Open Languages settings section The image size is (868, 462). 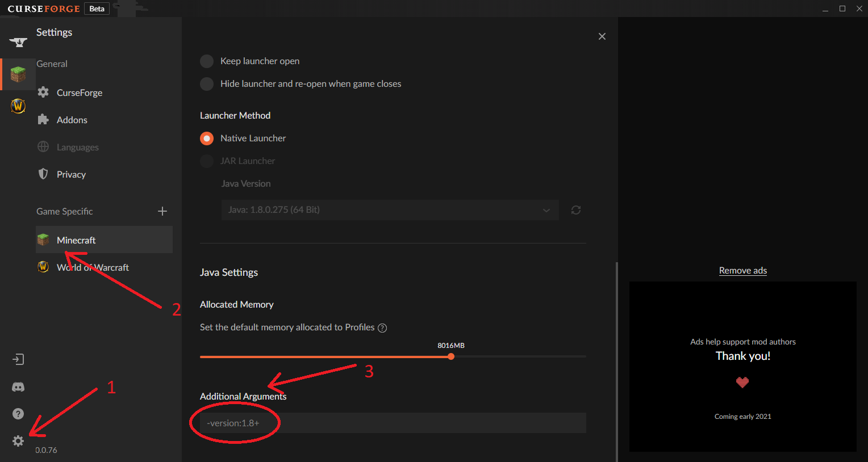point(78,147)
